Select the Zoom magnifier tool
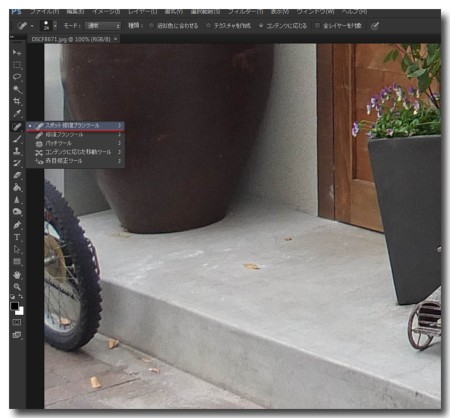450x418 pixels. [x=17, y=287]
